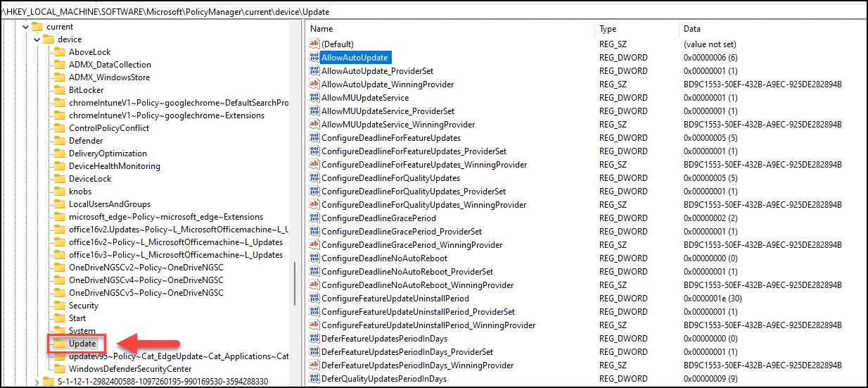Select the ConfigureDeadlineForFeatureUpdates_ProviderSet value
Screen dimensions: 868x388
click(x=414, y=151)
